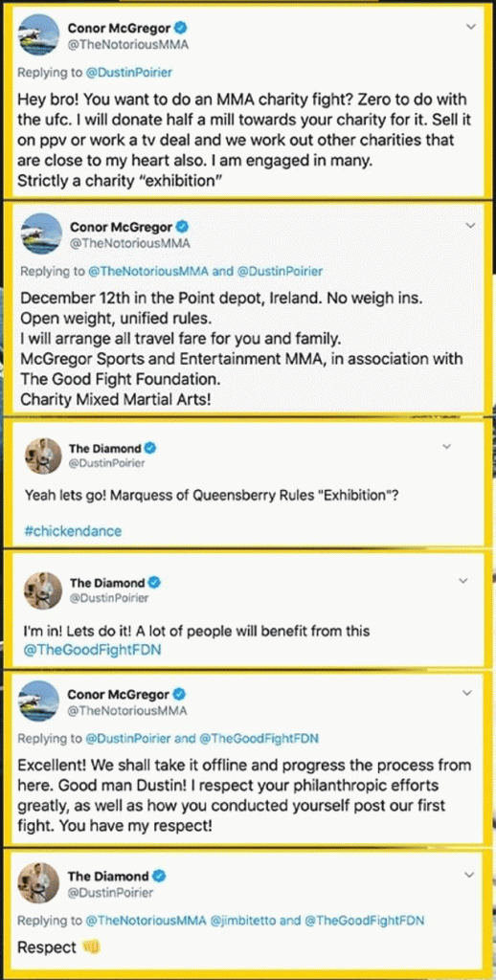Click The Diamond avatar on the Queensberry tweet
Viewport: 496px width, 980px height.
tap(42, 457)
